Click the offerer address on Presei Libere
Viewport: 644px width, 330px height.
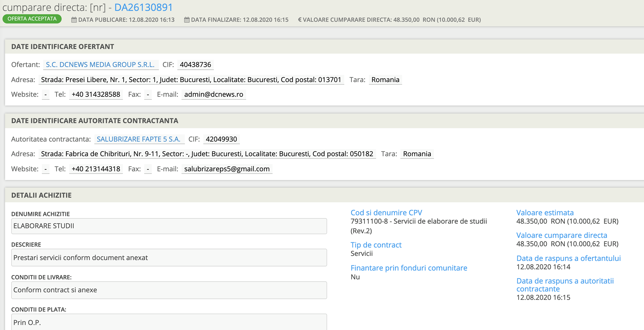(191, 80)
